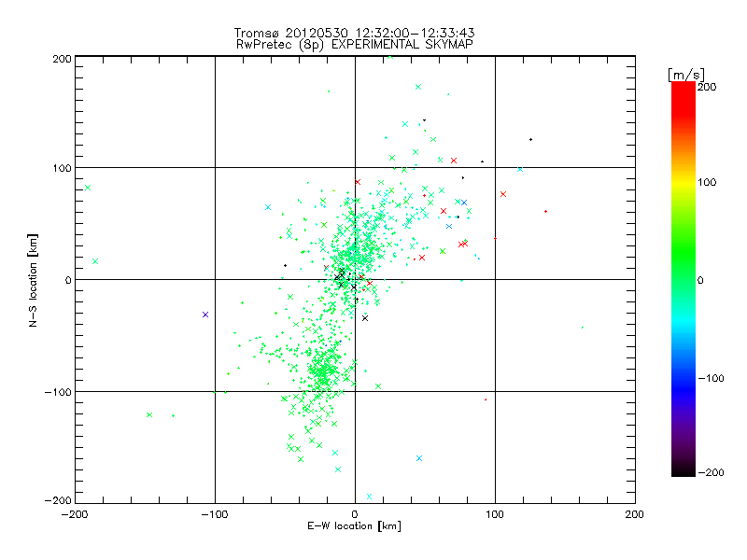Click the x-axis '100' tick label

pos(495,514)
